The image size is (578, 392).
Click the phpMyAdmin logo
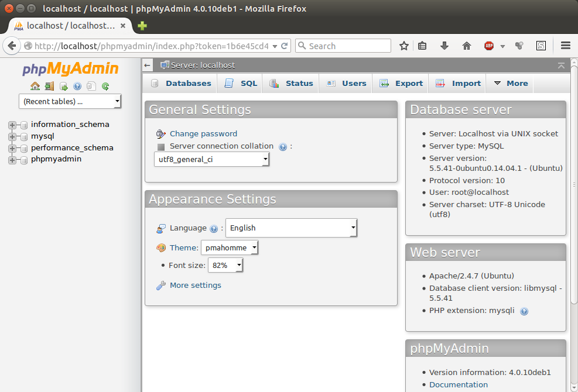(70, 69)
